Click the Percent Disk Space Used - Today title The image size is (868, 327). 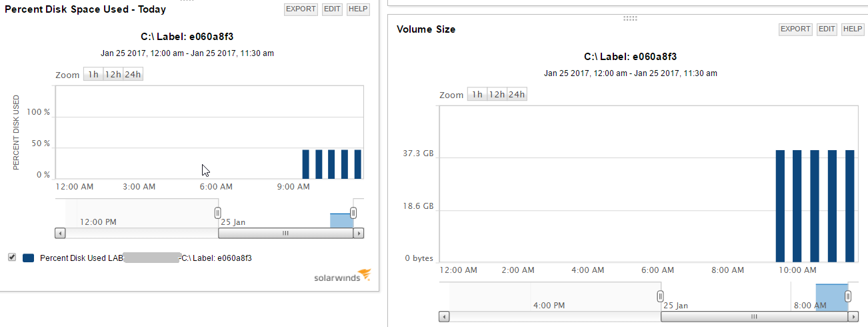[x=85, y=9]
